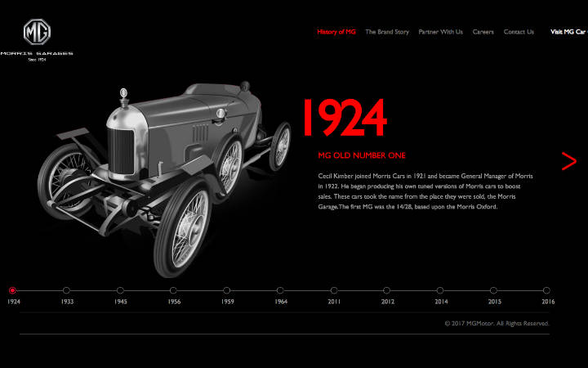Choose the 1956 timeline marker

click(173, 290)
